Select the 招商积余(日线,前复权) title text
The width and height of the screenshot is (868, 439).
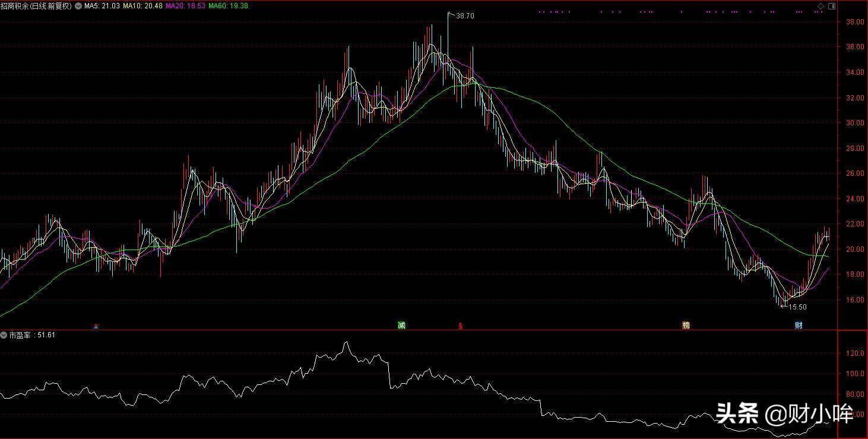pos(37,5)
